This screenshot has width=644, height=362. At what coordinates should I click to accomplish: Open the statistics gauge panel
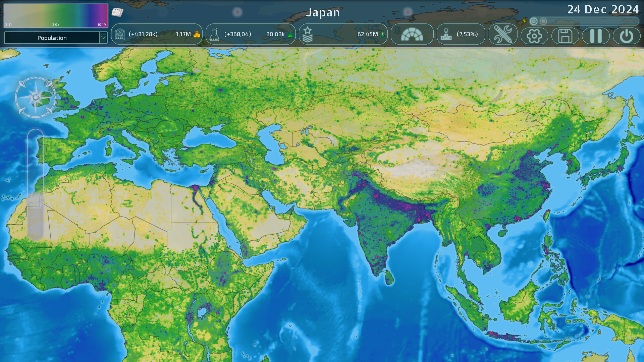click(412, 34)
